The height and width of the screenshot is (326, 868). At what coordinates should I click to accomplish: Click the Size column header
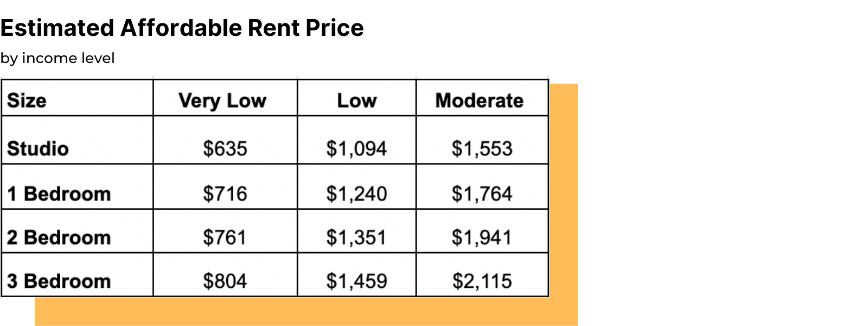point(27,101)
